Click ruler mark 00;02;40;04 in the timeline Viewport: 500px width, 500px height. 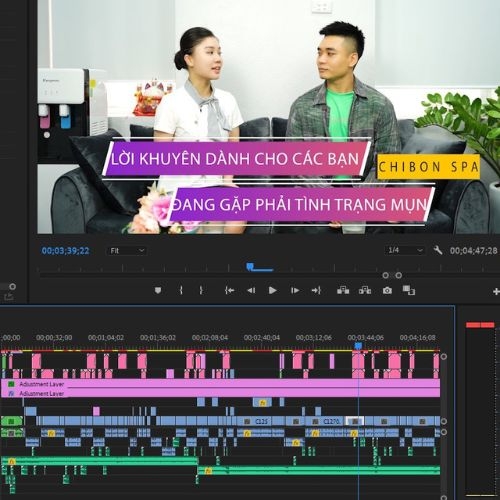(262, 338)
